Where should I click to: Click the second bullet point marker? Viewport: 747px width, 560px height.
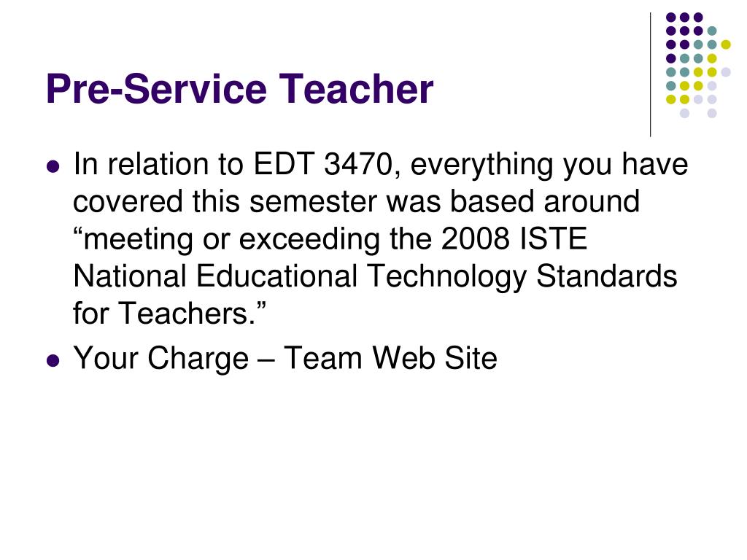[53, 360]
